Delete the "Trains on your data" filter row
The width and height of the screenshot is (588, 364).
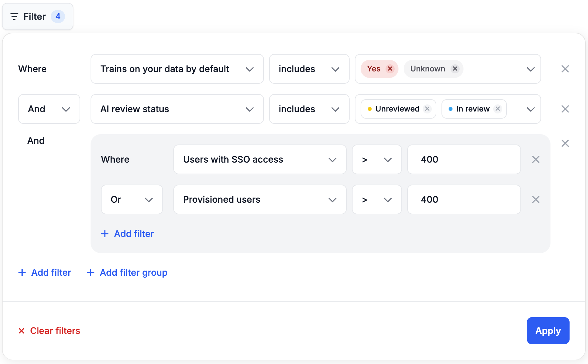click(565, 69)
